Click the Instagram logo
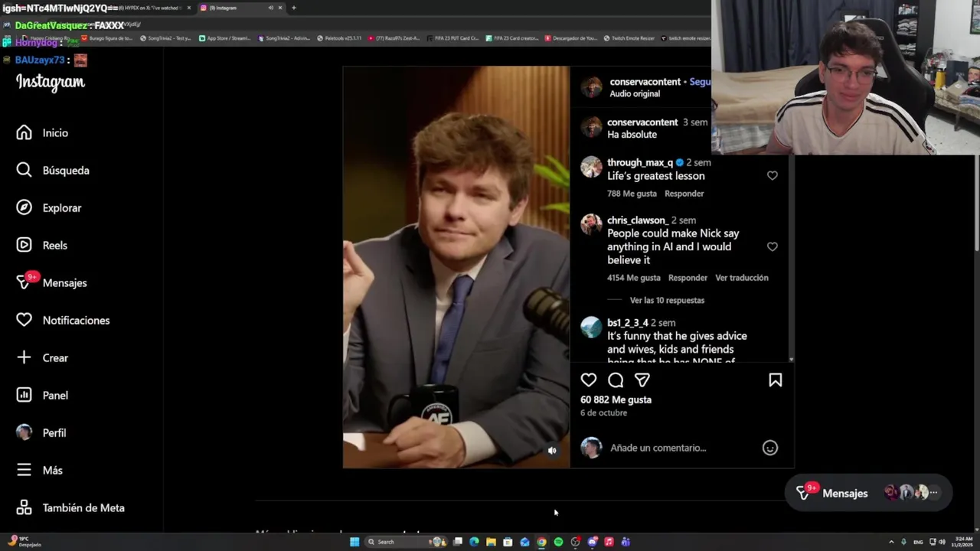Image resolution: width=980 pixels, height=551 pixels. click(x=51, y=82)
